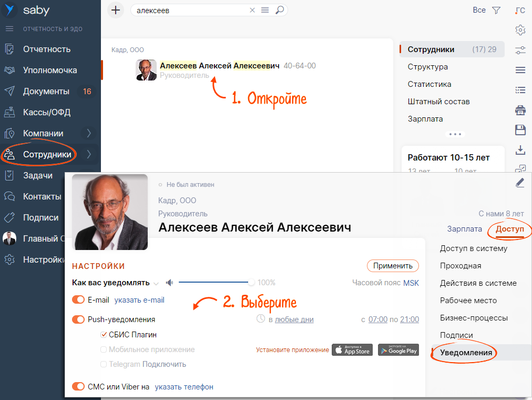This screenshot has width=532, height=400.
Task: Mute notification sound via speaker icon
Action: 169,283
